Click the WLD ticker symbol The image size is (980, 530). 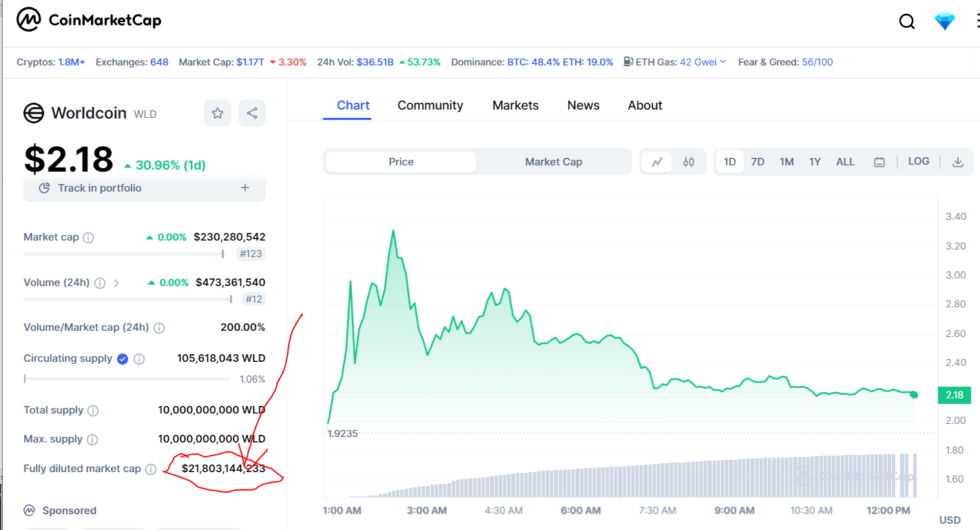pyautogui.click(x=145, y=114)
